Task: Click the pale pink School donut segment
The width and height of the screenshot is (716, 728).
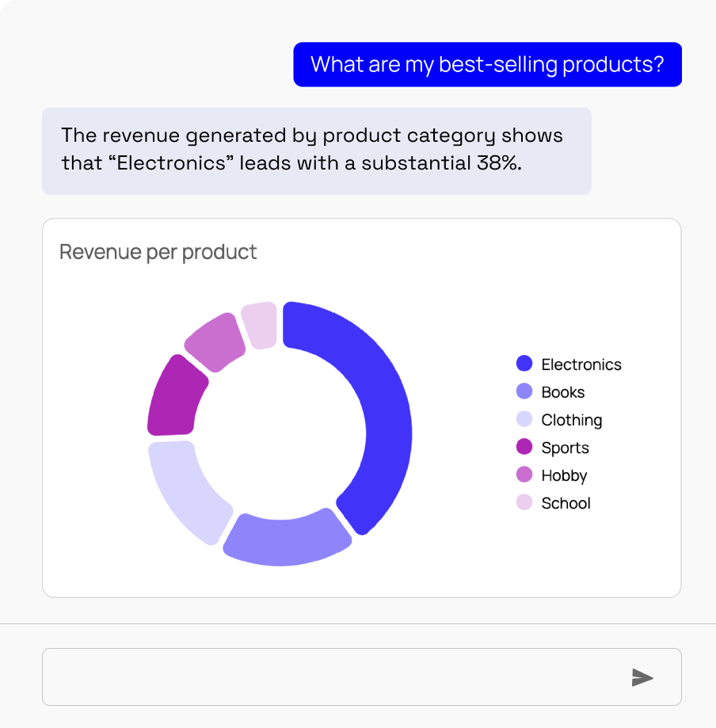Action: tap(260, 324)
